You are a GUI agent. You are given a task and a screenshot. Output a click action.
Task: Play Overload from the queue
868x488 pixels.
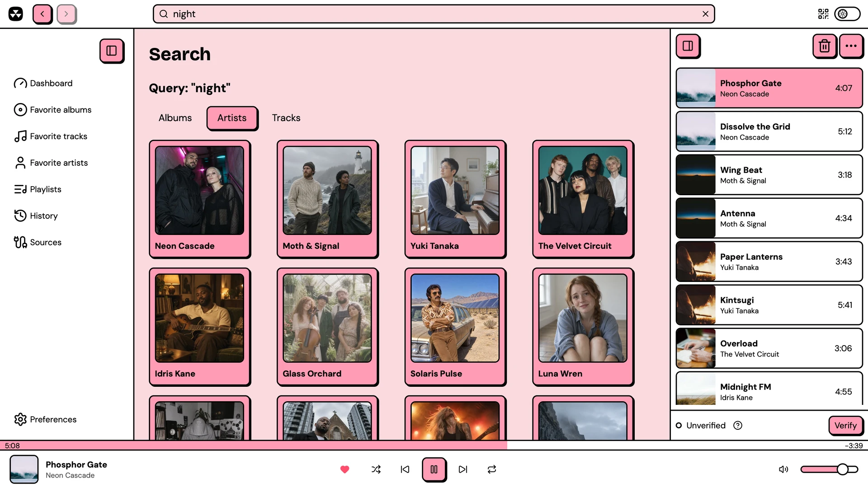point(769,348)
